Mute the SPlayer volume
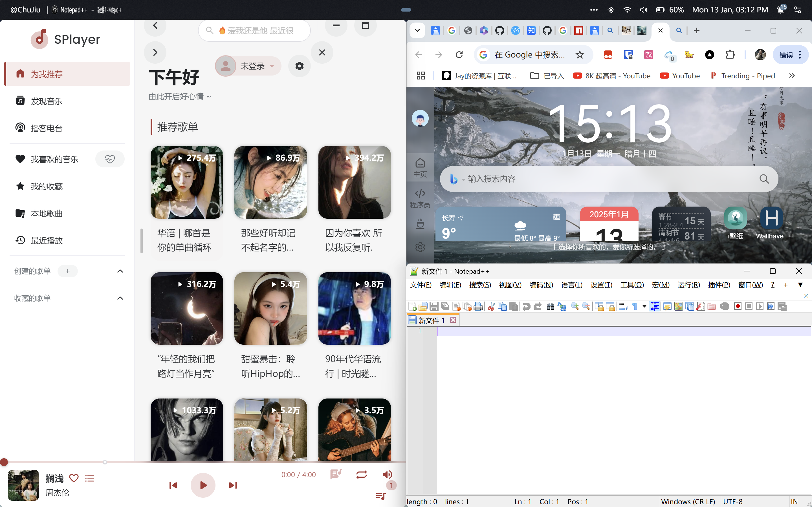The image size is (812, 507). pyautogui.click(x=387, y=474)
